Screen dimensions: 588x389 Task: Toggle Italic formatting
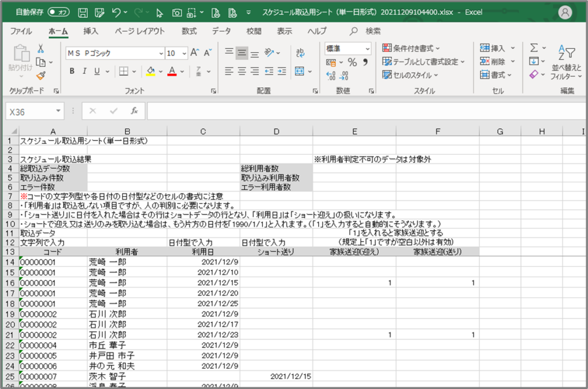85,71
